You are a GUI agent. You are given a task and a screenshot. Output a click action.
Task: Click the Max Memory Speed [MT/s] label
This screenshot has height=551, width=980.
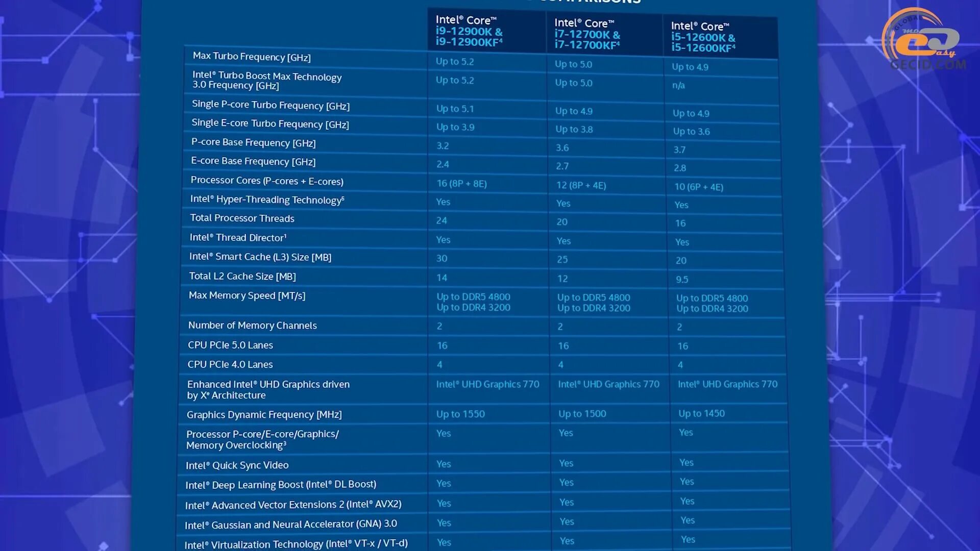pyautogui.click(x=247, y=295)
